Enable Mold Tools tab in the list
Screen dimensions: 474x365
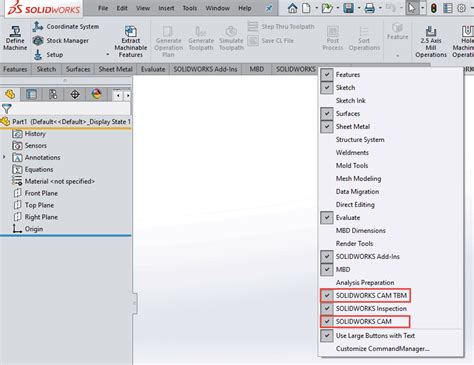point(352,165)
